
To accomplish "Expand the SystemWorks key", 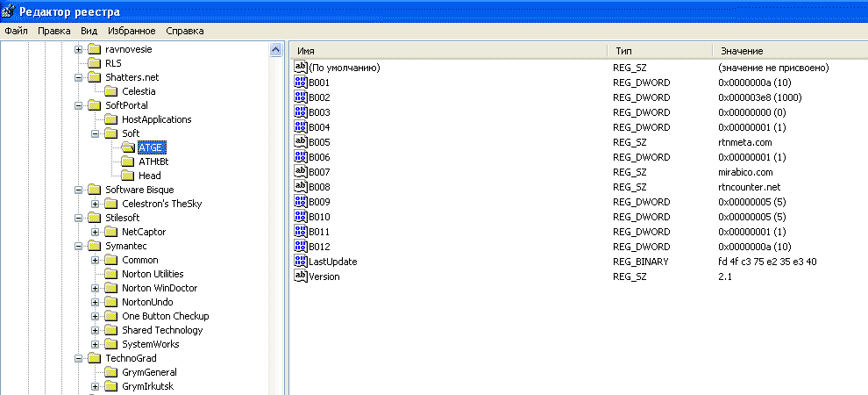I will 96,345.
